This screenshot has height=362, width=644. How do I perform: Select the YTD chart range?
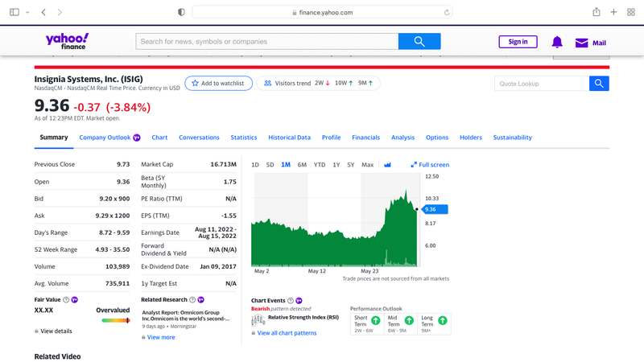pyautogui.click(x=320, y=165)
